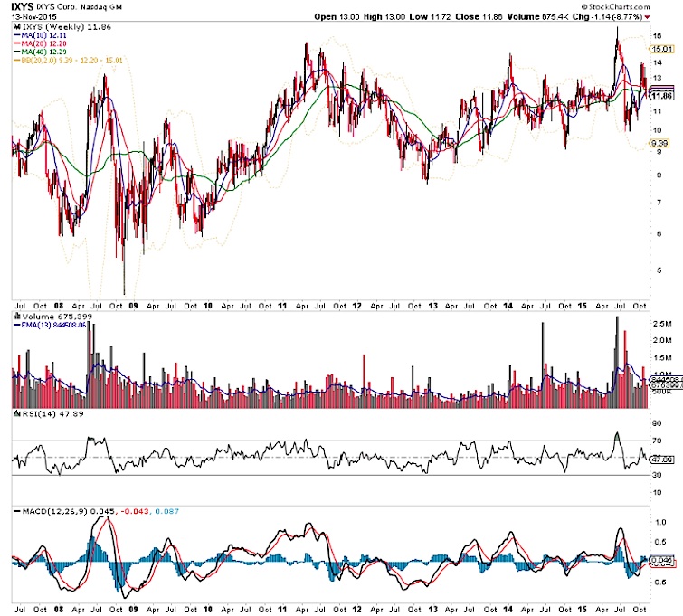Click the 11.86 last price tag

[x=662, y=96]
